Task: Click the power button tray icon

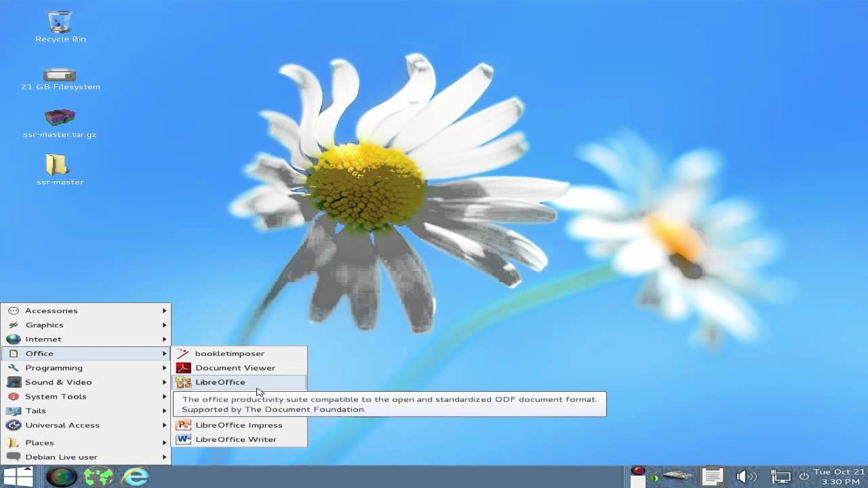Action: (804, 476)
